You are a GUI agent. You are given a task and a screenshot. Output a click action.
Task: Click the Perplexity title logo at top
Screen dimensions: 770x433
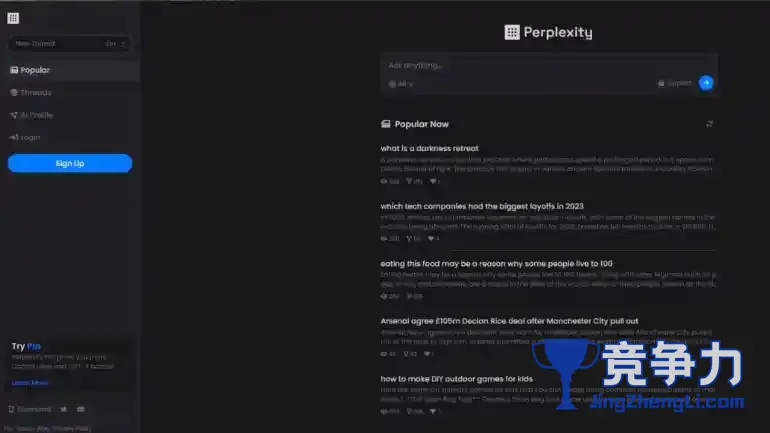(x=549, y=32)
